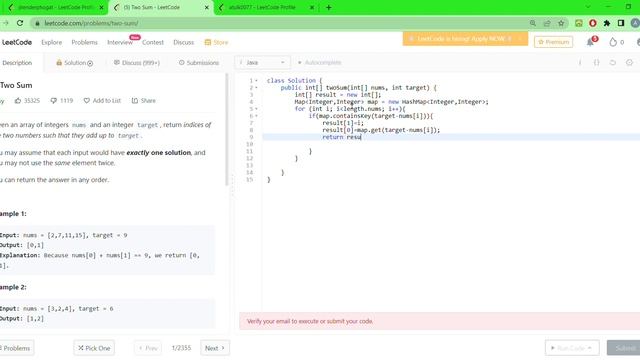Image resolution: width=640 pixels, height=360 pixels.
Task: Like the Two Sum problem thumbs-up
Action: point(18,100)
